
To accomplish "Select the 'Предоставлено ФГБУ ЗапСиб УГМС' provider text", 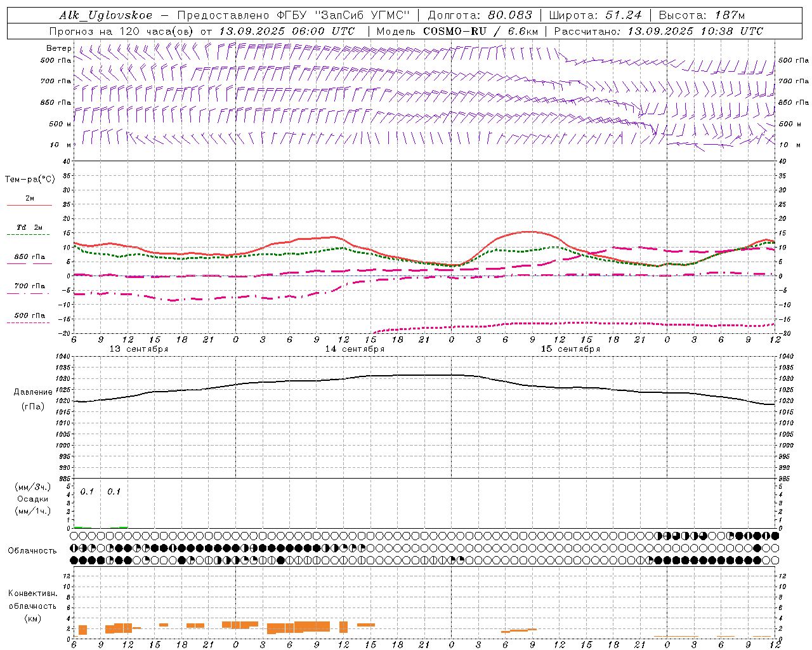I will (x=294, y=16).
